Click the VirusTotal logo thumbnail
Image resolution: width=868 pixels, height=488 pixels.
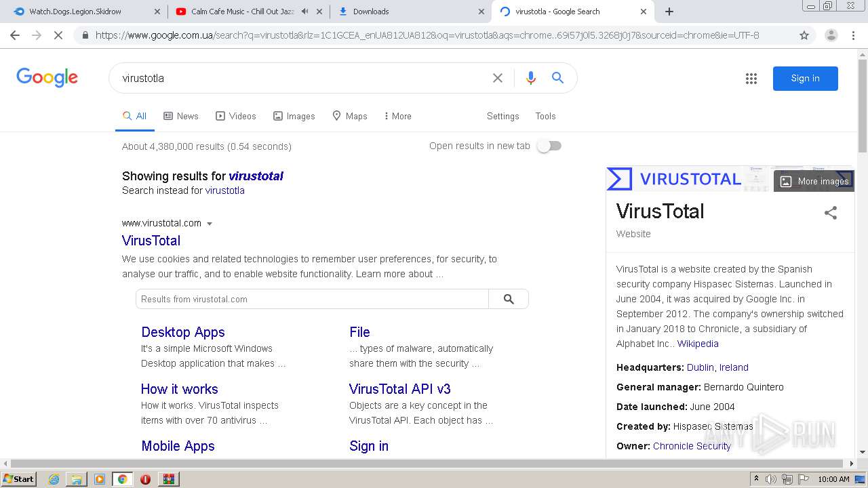[675, 179]
